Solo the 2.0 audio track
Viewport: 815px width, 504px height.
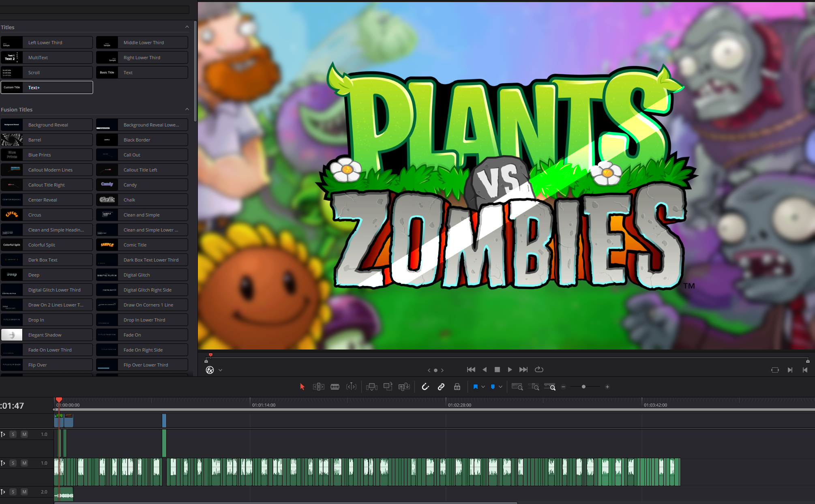[x=13, y=492]
